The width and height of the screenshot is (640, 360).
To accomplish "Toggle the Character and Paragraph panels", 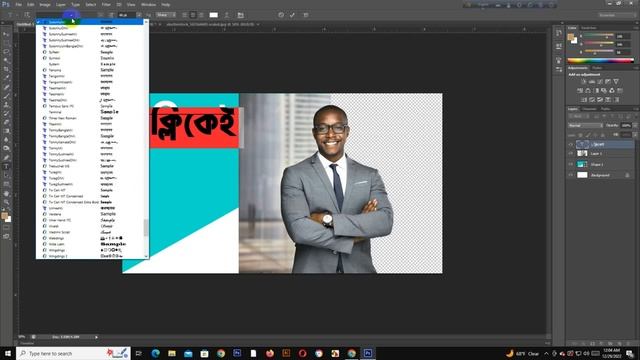I will point(240,15).
